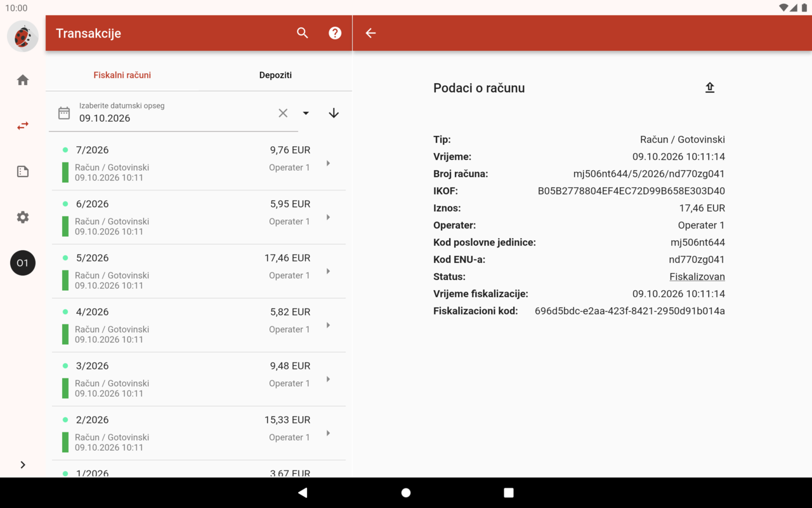Tap Android recent apps square button

click(x=509, y=493)
